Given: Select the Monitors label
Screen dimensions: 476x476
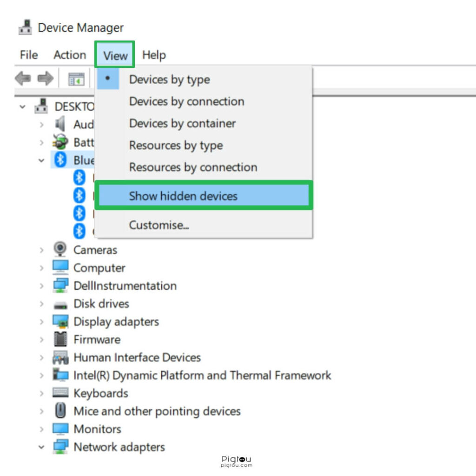Looking at the screenshot, I should click(x=98, y=429).
